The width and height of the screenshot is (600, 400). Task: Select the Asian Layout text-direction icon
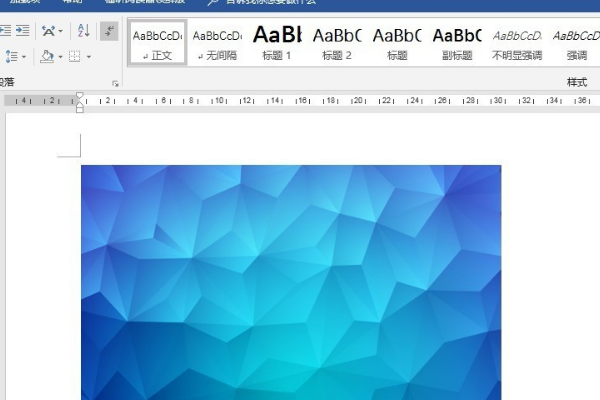[x=48, y=31]
